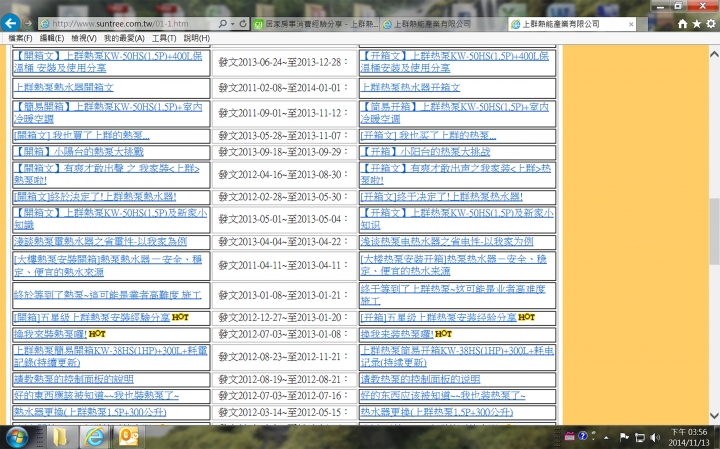The image size is (720, 449).
Task: Open link 【开箱文】上群热泵KW-50HS(1.5P)及新家小知识
Action: pos(457,219)
